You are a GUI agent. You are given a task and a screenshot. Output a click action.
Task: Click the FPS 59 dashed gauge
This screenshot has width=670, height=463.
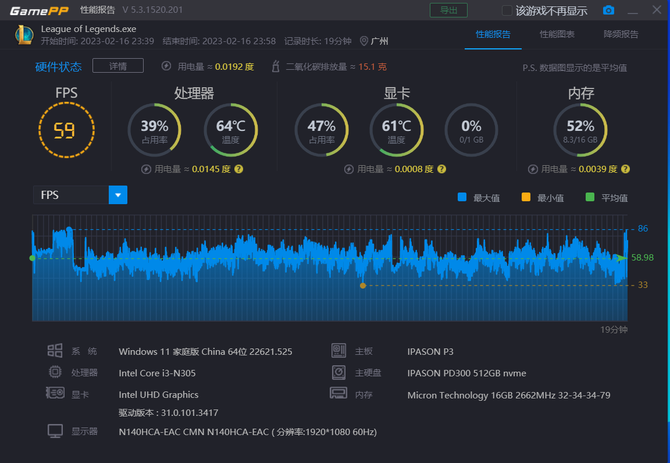[x=66, y=130]
